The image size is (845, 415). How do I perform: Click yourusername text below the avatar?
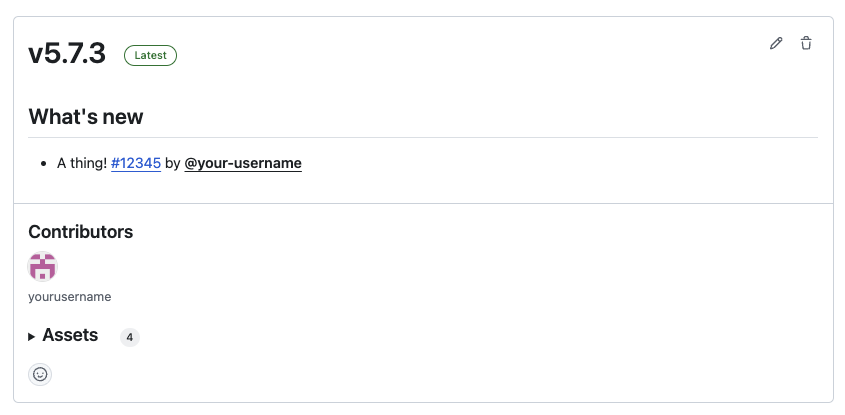[70, 297]
